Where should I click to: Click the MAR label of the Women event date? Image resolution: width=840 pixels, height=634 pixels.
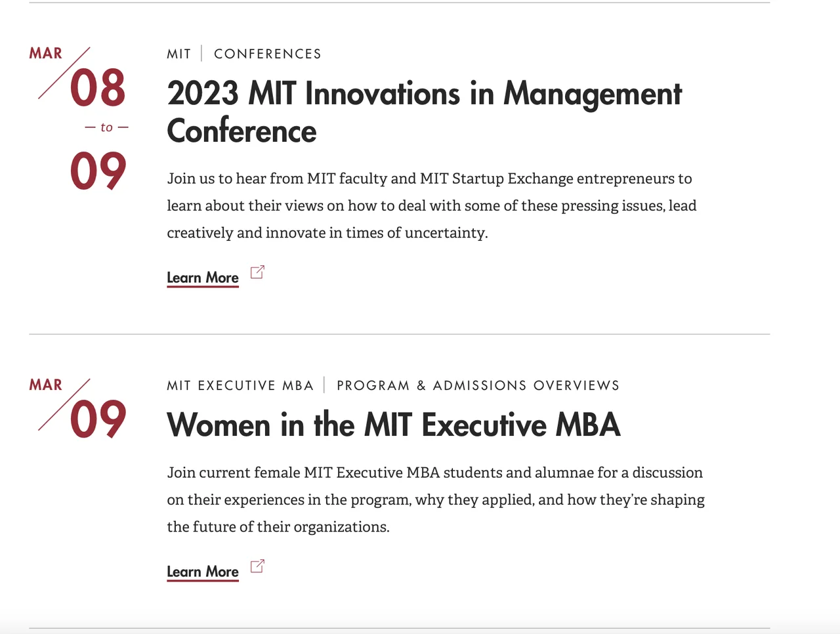tap(45, 385)
